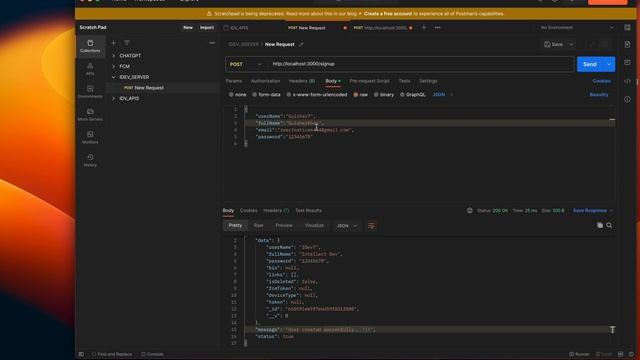This screenshot has height=360, width=640.
Task: Click the Save button
Action: [x=554, y=44]
